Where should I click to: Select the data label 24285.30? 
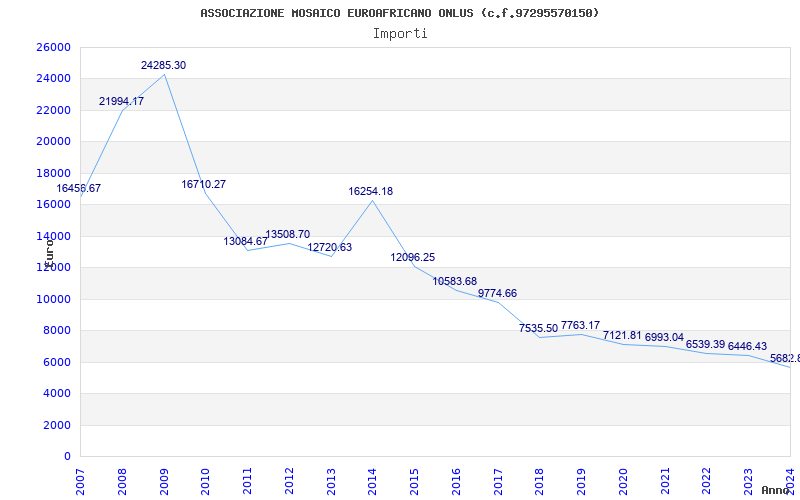(163, 65)
